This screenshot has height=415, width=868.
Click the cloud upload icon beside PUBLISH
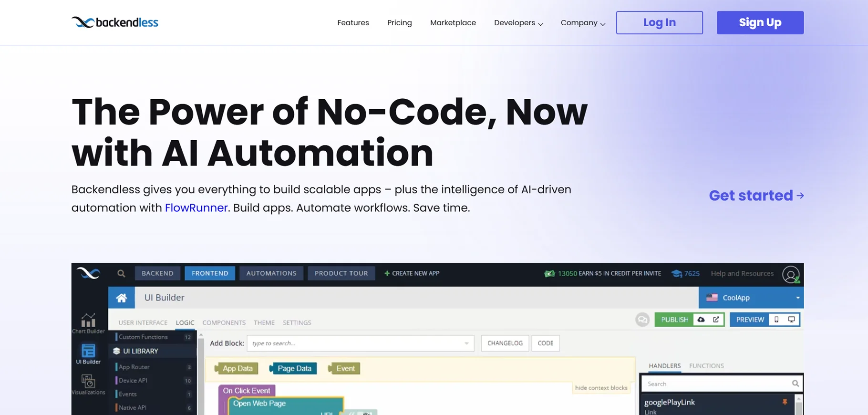tap(701, 320)
